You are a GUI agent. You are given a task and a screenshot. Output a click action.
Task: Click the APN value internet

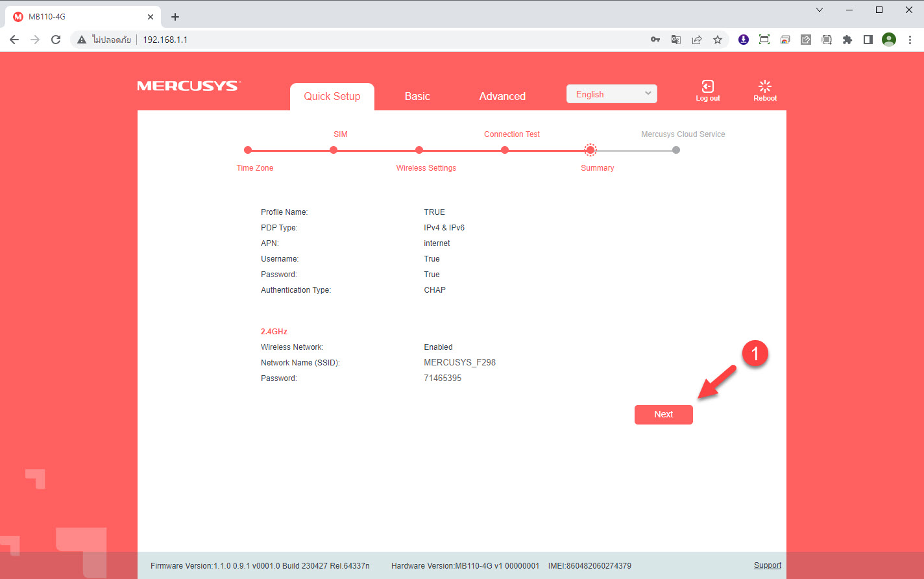pos(437,243)
